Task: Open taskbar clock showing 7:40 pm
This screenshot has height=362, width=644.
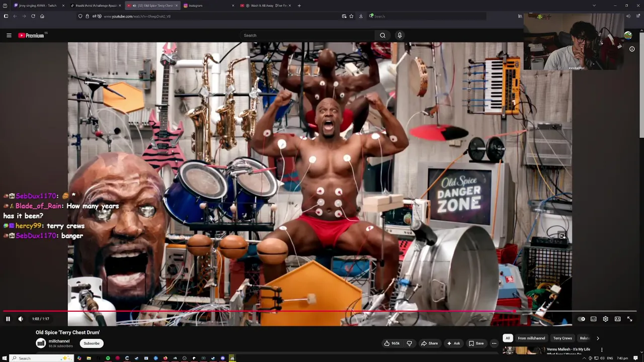Action: click(x=622, y=358)
